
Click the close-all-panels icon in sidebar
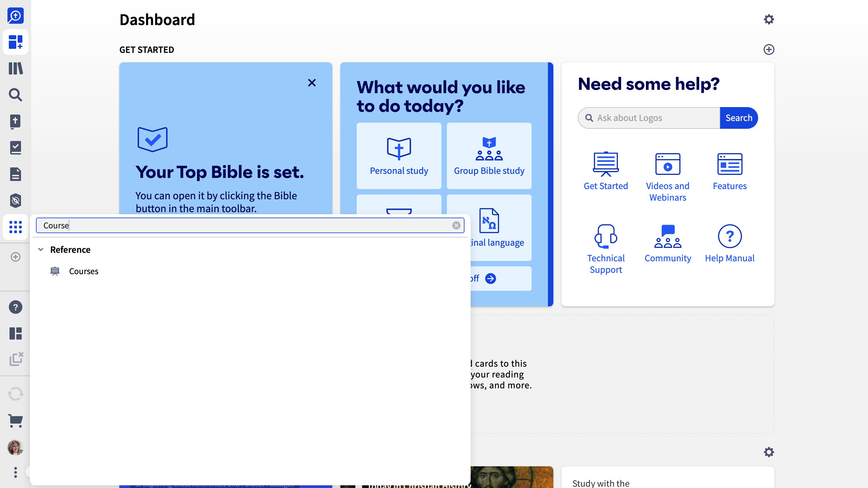click(x=16, y=359)
